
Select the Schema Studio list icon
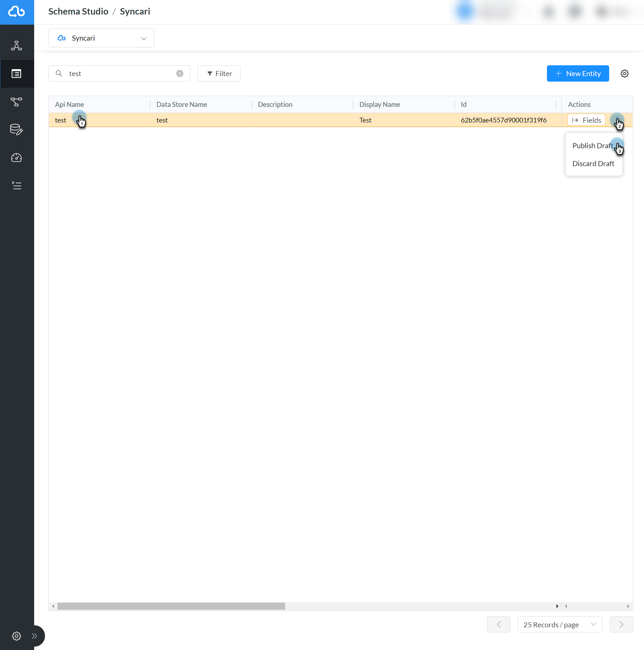point(17,73)
